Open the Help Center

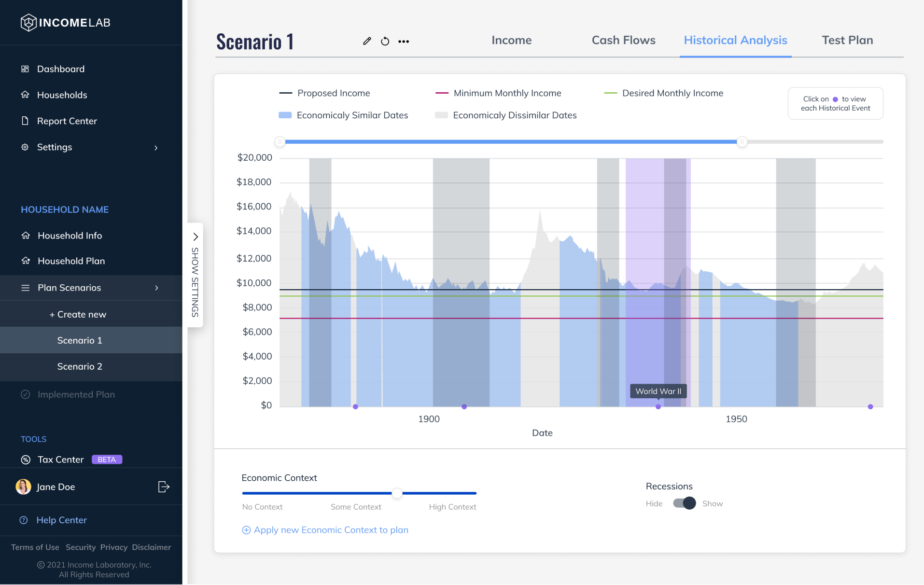(x=61, y=520)
